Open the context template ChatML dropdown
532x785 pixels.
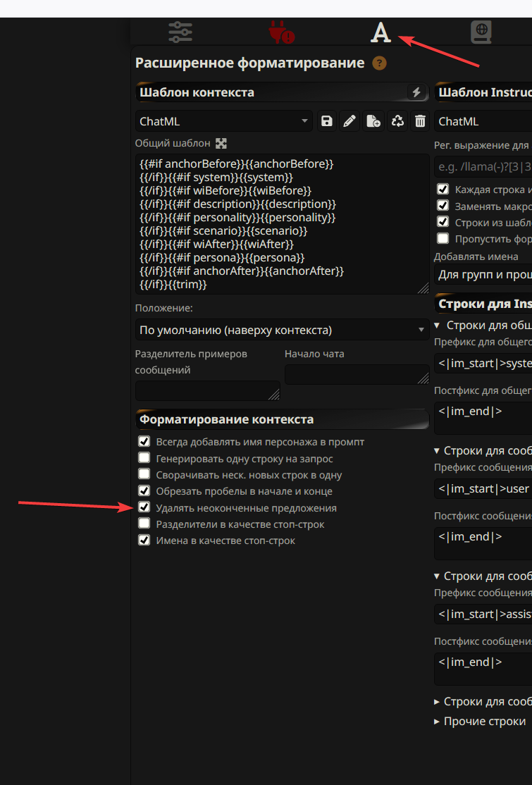[x=223, y=121]
